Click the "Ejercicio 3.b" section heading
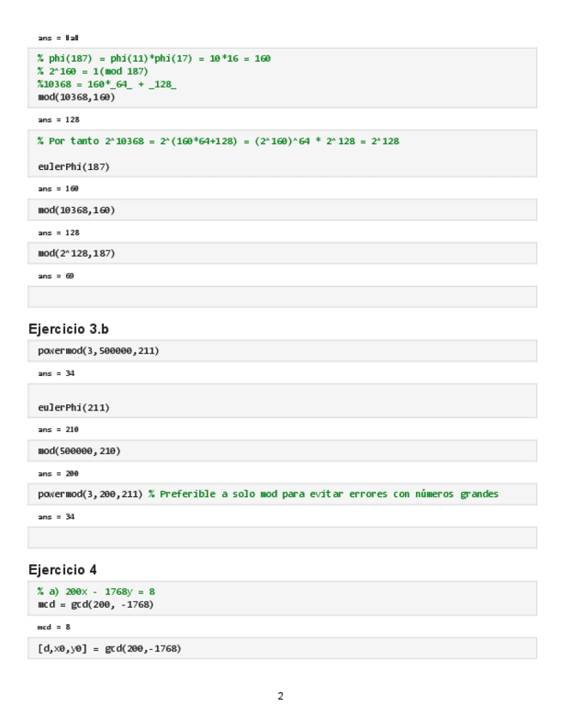The height and width of the screenshot is (728, 562). click(x=69, y=329)
